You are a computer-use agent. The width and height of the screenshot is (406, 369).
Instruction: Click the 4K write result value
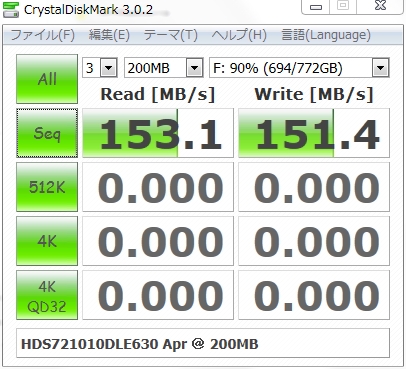tap(314, 241)
